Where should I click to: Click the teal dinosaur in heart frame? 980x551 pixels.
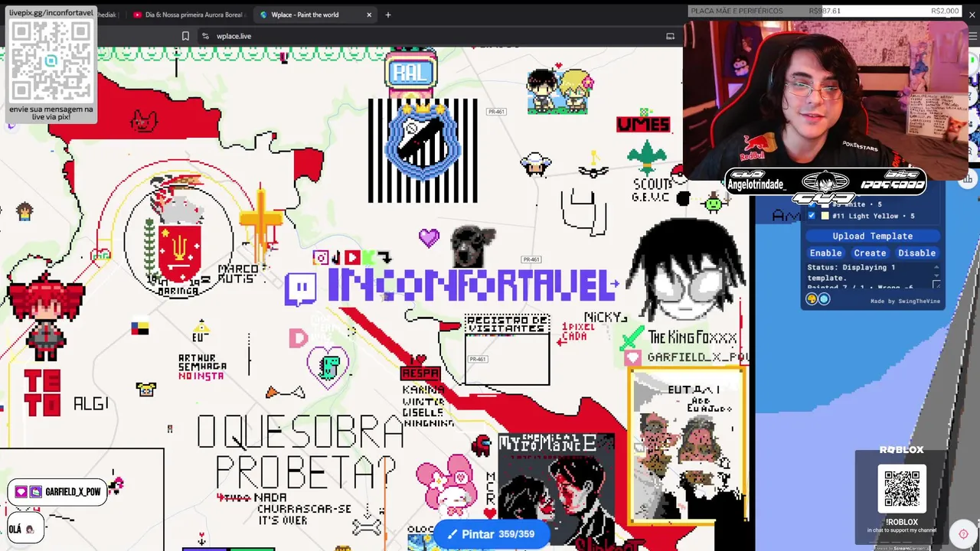tap(329, 367)
